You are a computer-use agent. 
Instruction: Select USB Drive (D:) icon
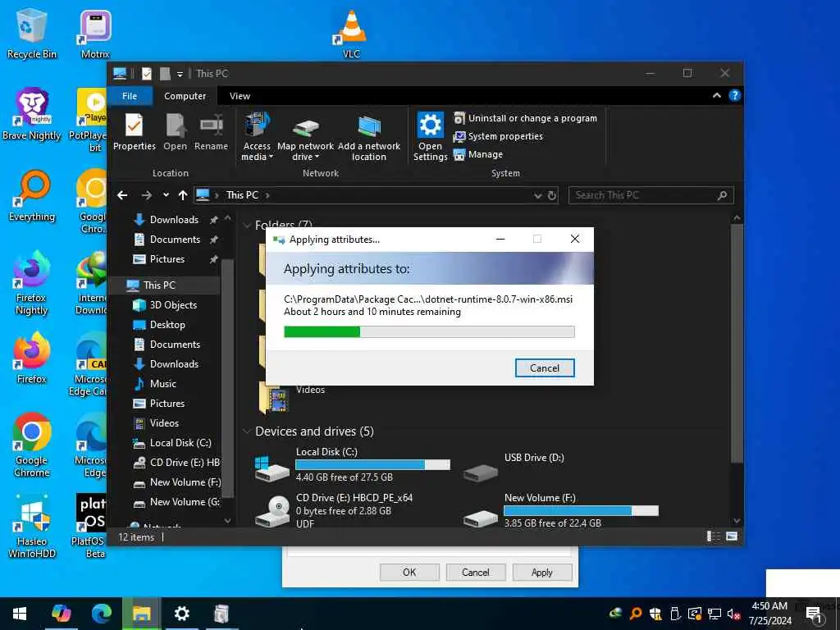[481, 472]
